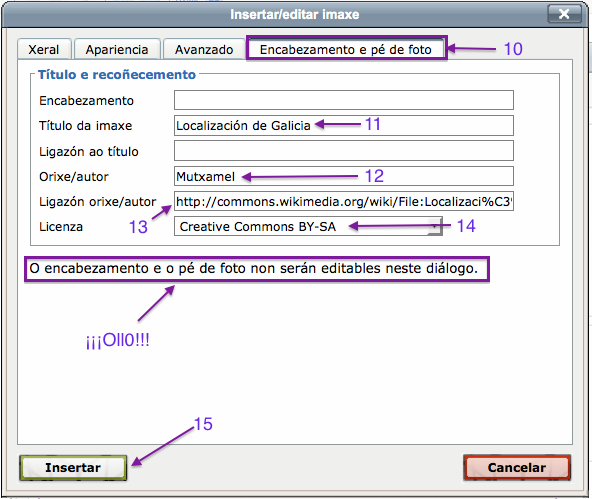Click the Licenza label
This screenshot has width=592, height=499.
point(61,226)
